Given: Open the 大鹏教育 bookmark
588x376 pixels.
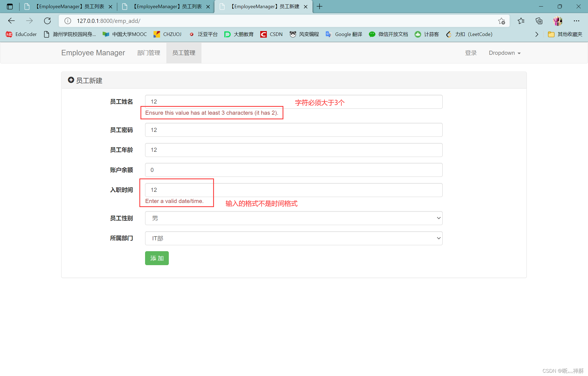Looking at the screenshot, I should [x=239, y=34].
